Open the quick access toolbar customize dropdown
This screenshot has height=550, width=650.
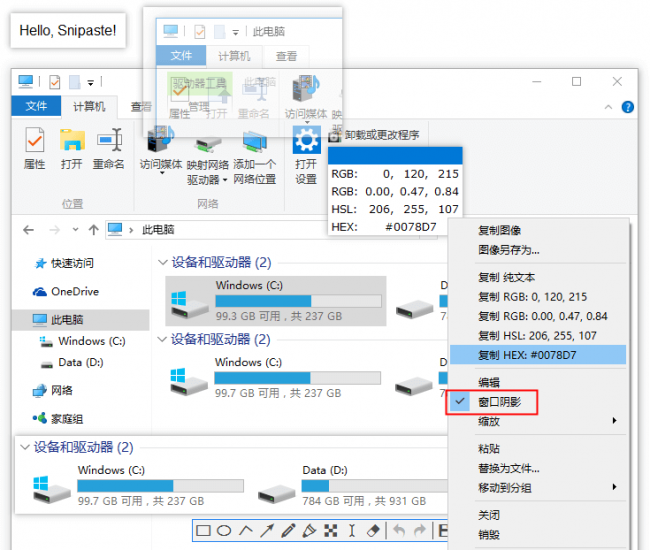click(90, 83)
